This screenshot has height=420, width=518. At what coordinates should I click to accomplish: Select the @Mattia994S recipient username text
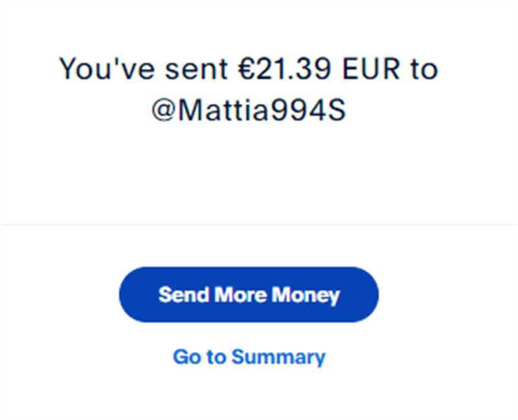(249, 110)
